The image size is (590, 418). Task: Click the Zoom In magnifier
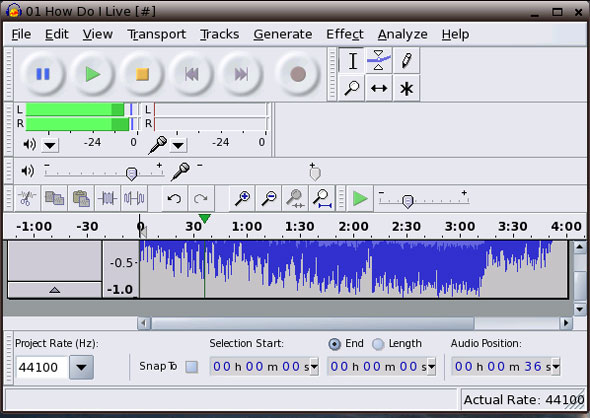pyautogui.click(x=242, y=198)
